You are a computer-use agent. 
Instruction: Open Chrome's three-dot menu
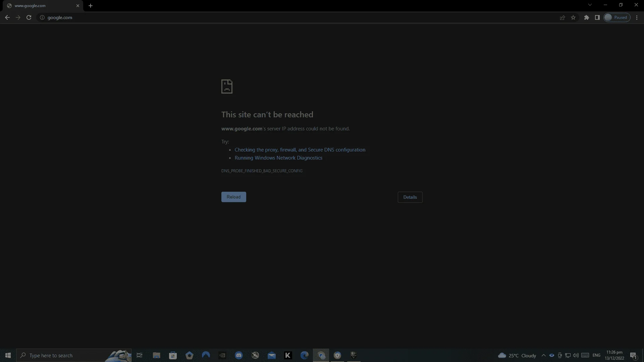point(637,17)
